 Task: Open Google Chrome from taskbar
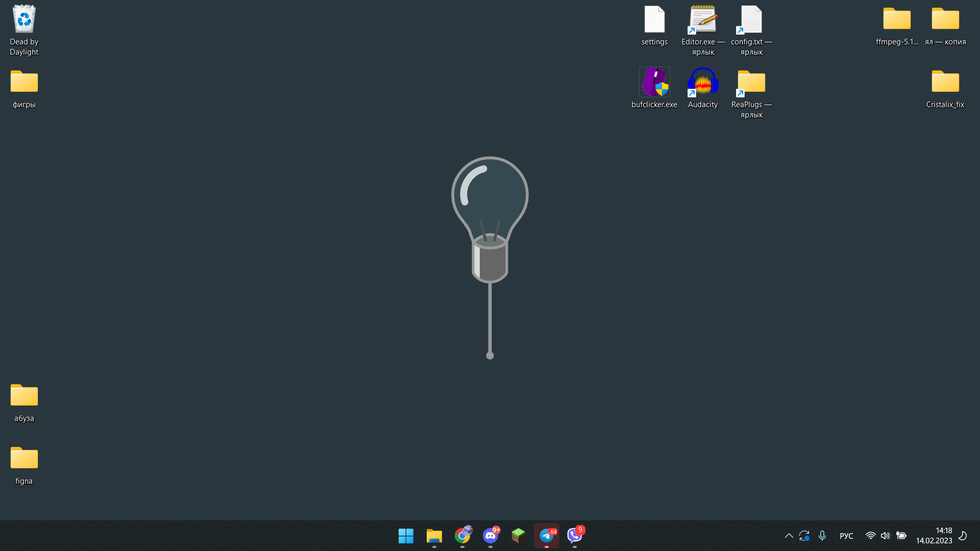[462, 536]
